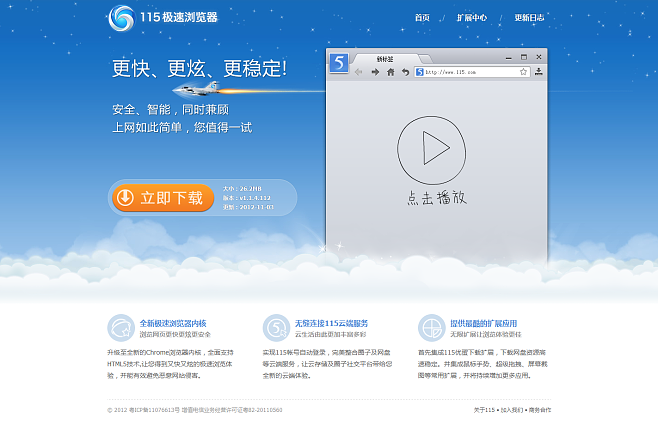Click the 115 swirl logo in header
658x424 pixels.
pyautogui.click(x=122, y=18)
